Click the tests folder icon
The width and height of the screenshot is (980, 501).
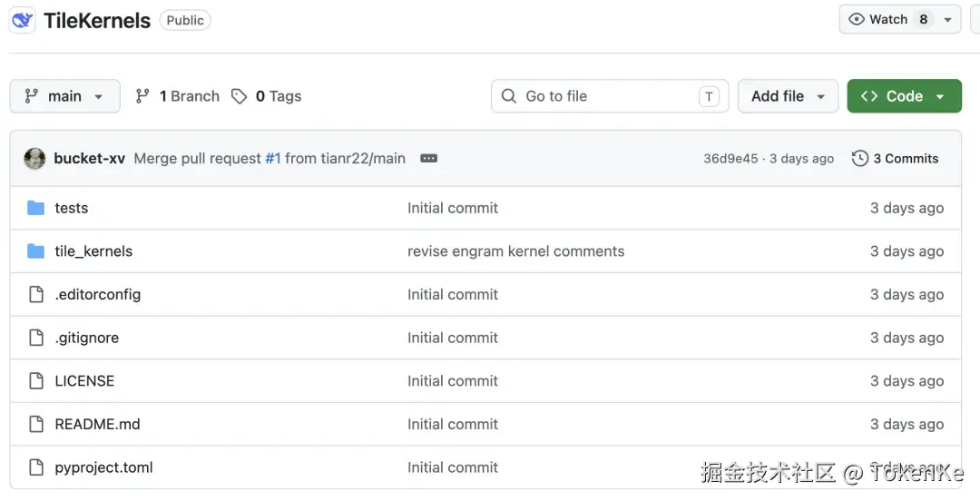(x=36, y=208)
